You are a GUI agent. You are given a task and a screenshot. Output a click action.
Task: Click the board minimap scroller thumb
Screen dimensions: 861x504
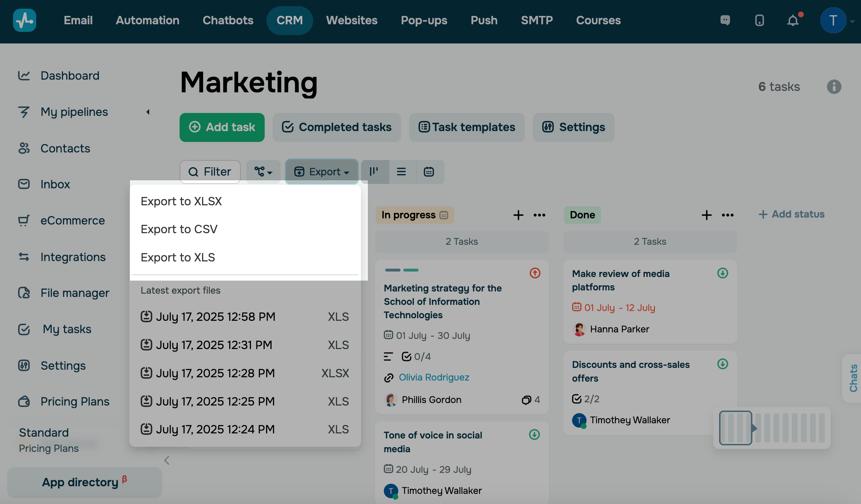point(735,428)
